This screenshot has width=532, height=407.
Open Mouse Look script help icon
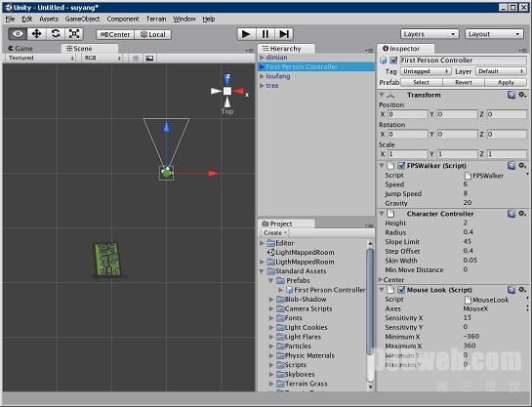pyautogui.click(x=512, y=290)
